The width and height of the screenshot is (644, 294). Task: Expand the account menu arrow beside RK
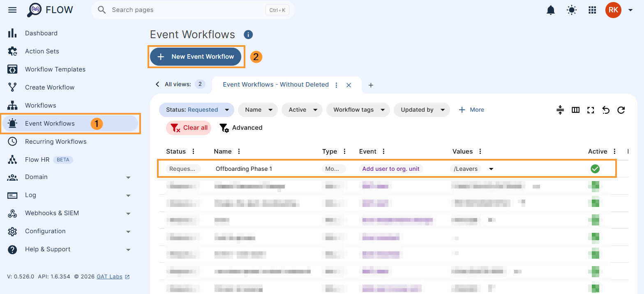[x=630, y=10]
